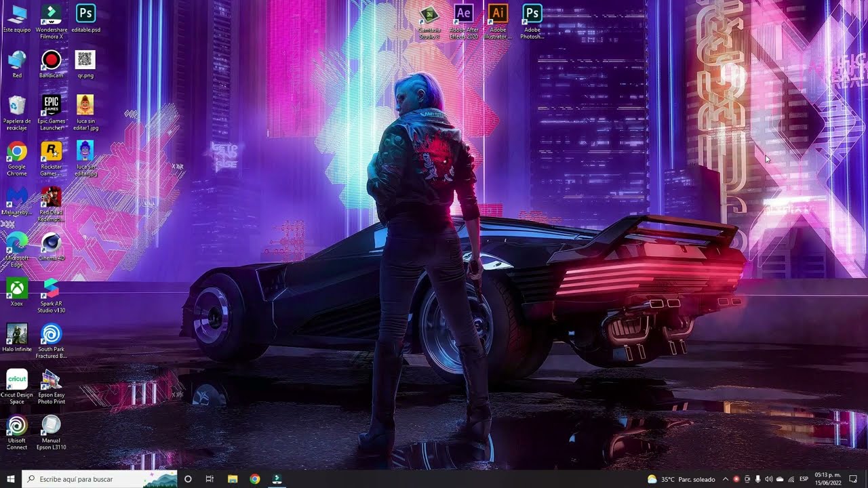Select Adobe After Effects 2020 shortcut
The width and height of the screenshot is (868, 488).
tap(464, 22)
